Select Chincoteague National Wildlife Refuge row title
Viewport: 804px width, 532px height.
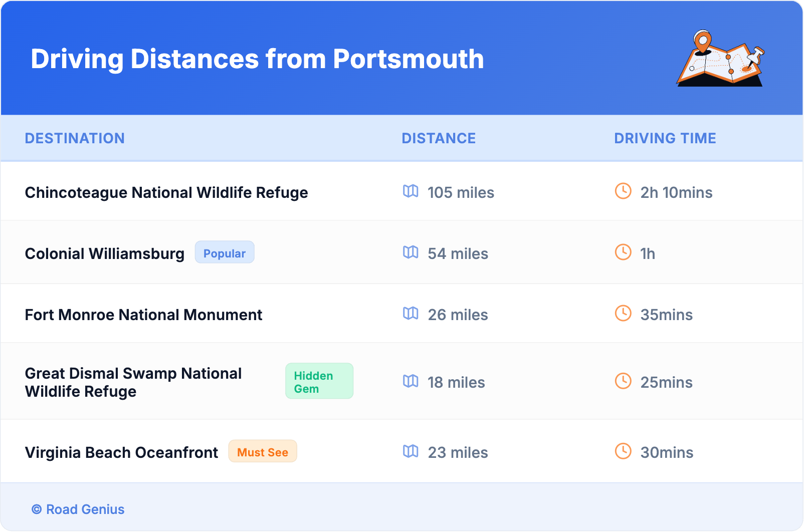pos(166,193)
